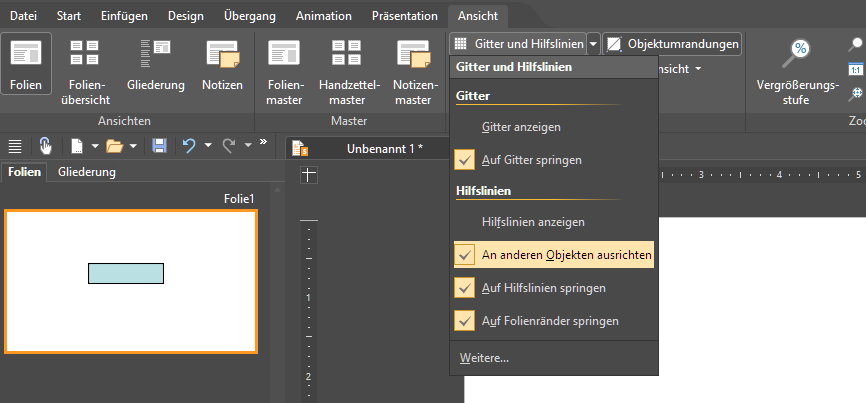Select the Folien sidebar tab

[25, 172]
